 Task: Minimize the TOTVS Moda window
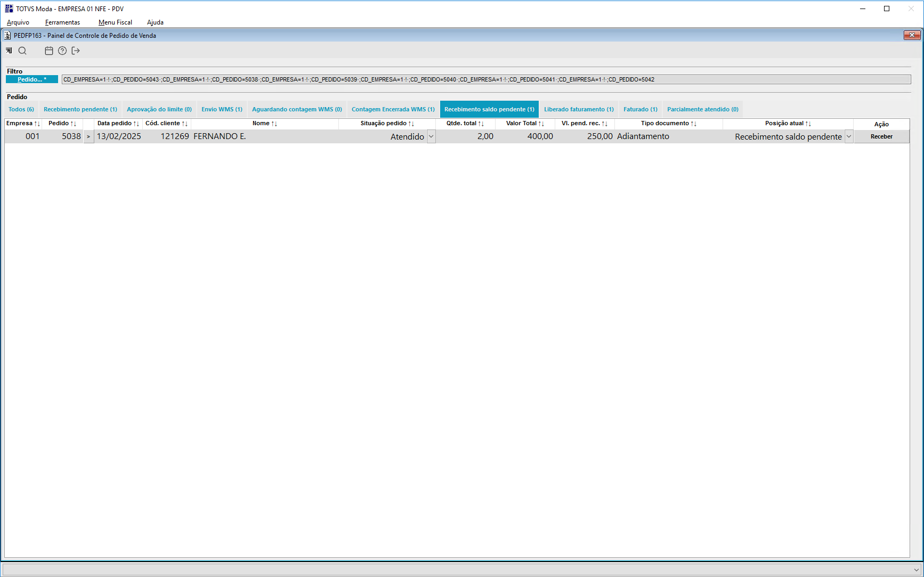click(863, 9)
